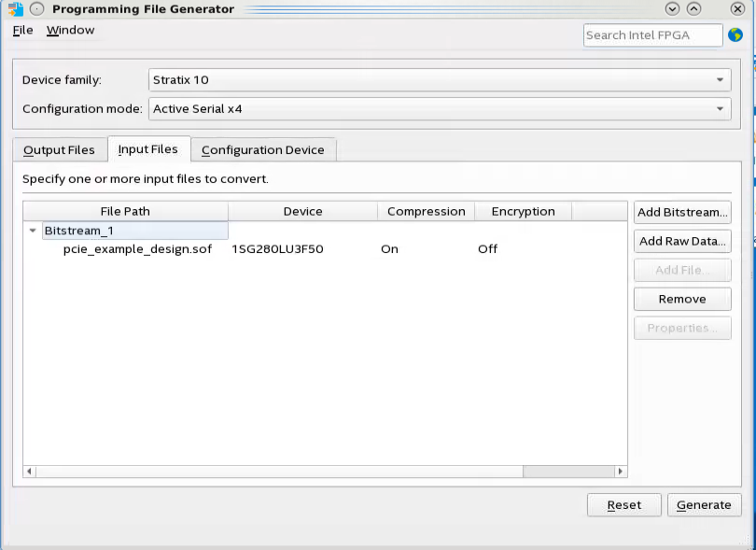
Task: Open the Window menu
Action: (70, 30)
